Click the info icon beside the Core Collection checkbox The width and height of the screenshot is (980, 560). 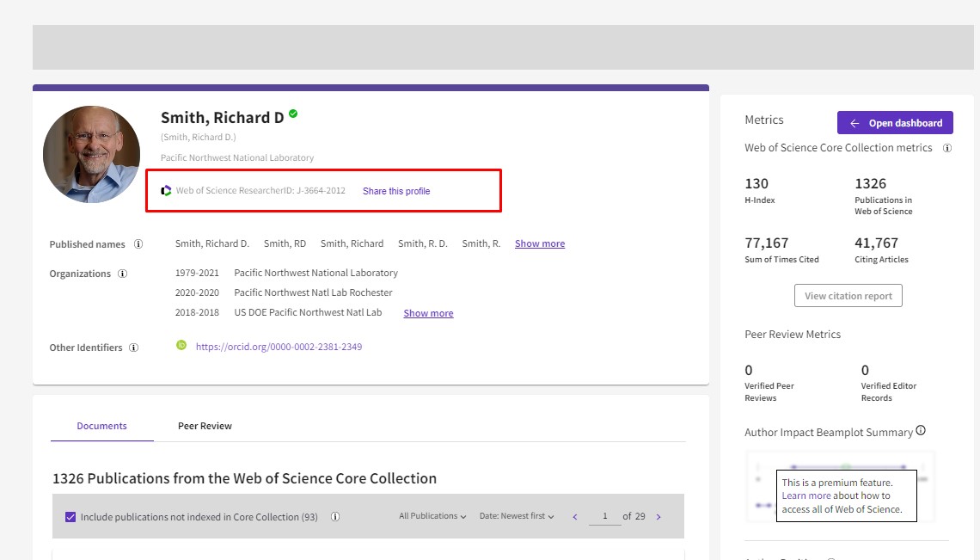(335, 516)
